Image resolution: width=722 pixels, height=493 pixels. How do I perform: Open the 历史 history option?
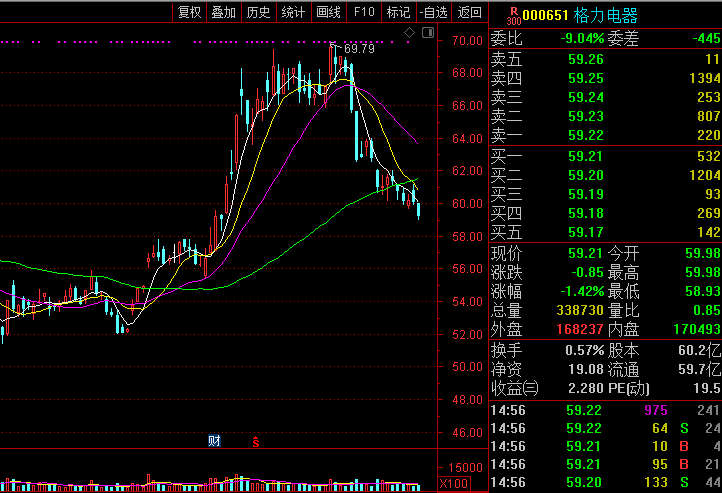[259, 12]
